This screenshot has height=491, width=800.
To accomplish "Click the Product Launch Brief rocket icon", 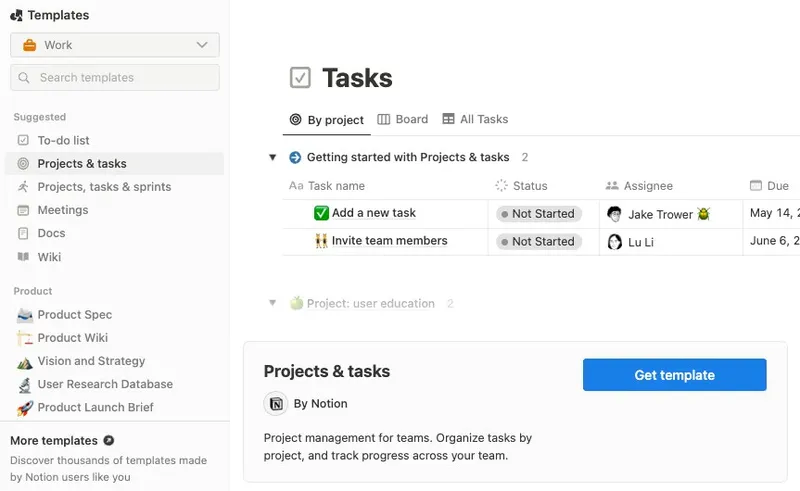I will tap(24, 408).
